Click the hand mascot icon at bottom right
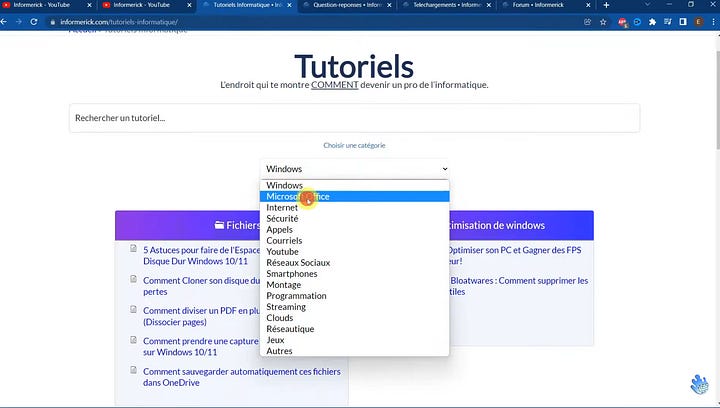Image resolution: width=720 pixels, height=408 pixels. (x=700, y=384)
